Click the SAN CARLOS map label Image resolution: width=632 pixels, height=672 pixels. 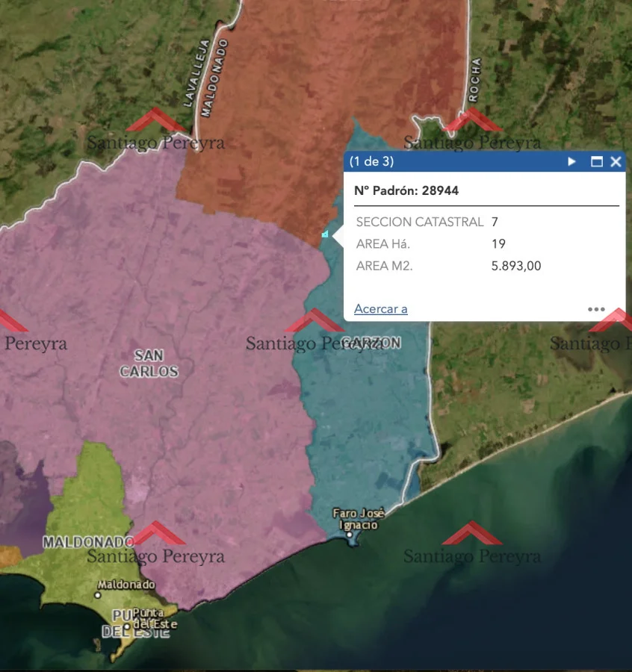[149, 363]
